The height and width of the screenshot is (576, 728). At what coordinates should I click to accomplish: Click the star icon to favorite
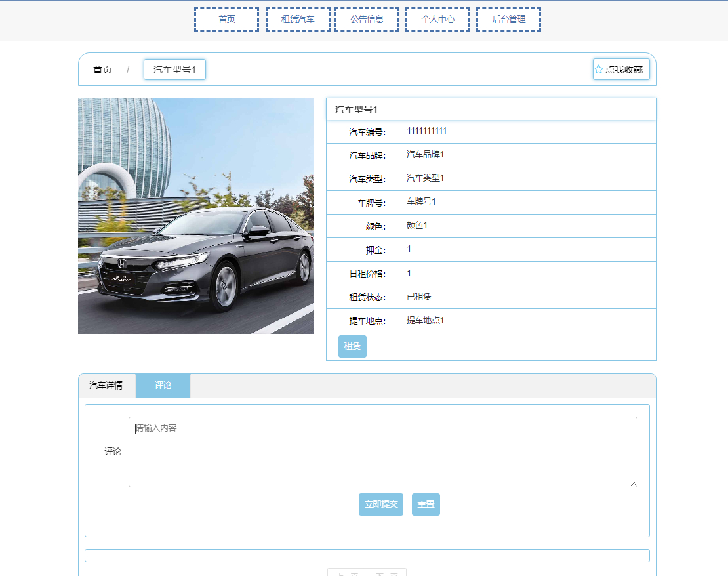tap(599, 70)
